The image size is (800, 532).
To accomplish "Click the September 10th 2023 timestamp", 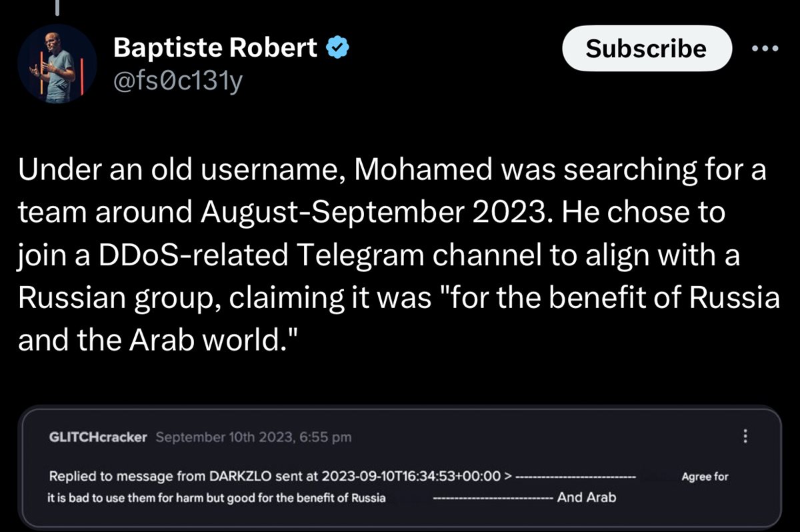I will (x=253, y=437).
